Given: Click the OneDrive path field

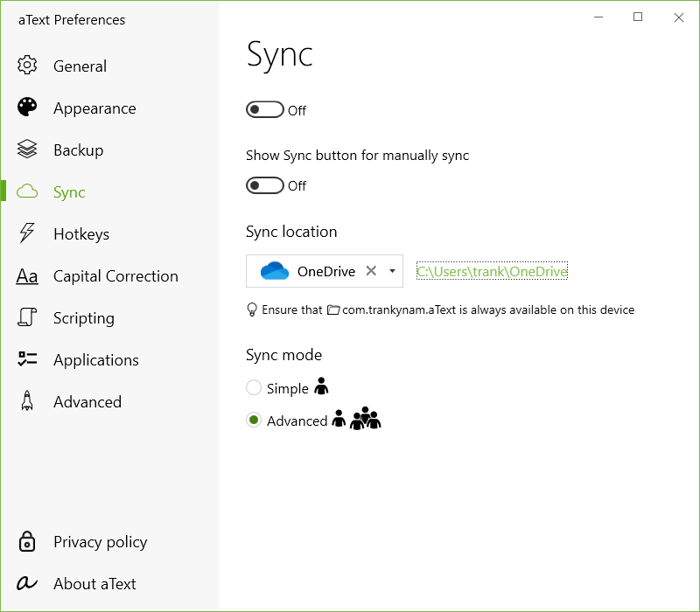Looking at the screenshot, I should click(x=492, y=271).
